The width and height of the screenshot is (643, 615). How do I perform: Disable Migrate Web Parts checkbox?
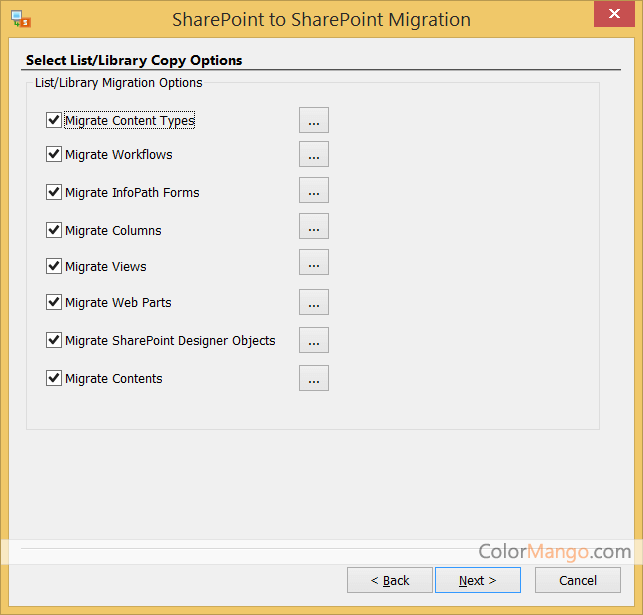[x=54, y=302]
